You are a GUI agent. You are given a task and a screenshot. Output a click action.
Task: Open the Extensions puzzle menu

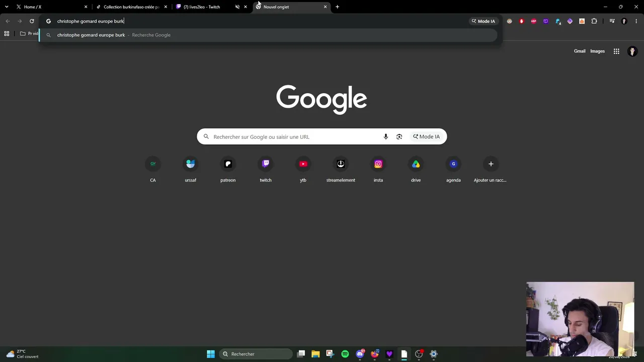tap(594, 21)
